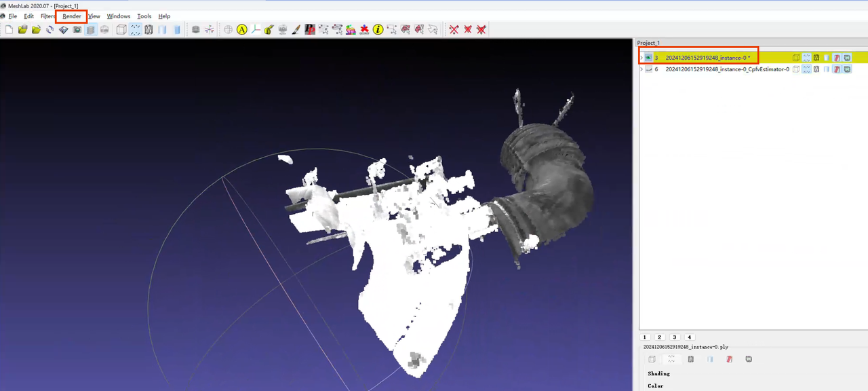This screenshot has height=391, width=868.
Task: Toggle the Show Axis toolbar icon
Action: (x=210, y=29)
